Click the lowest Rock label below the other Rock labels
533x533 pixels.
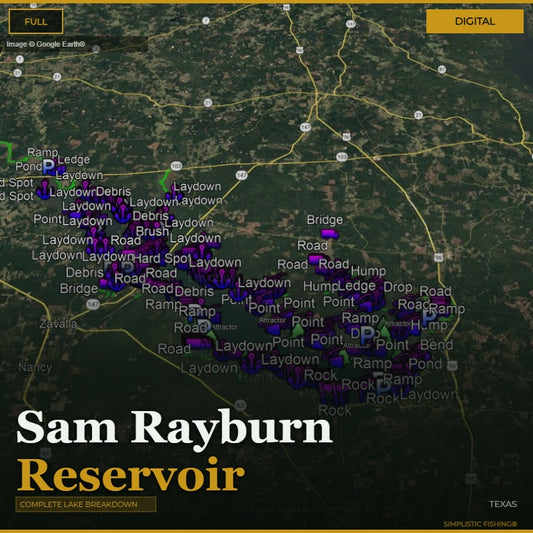[x=334, y=411]
